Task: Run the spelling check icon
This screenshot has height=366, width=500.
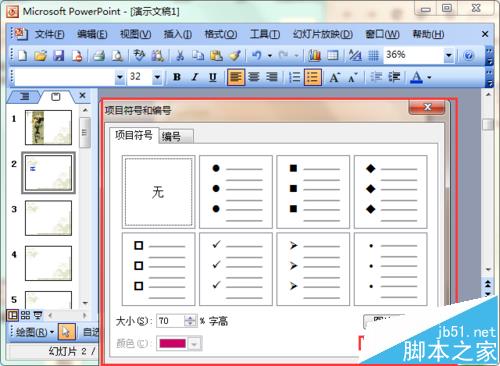Action: click(x=139, y=55)
